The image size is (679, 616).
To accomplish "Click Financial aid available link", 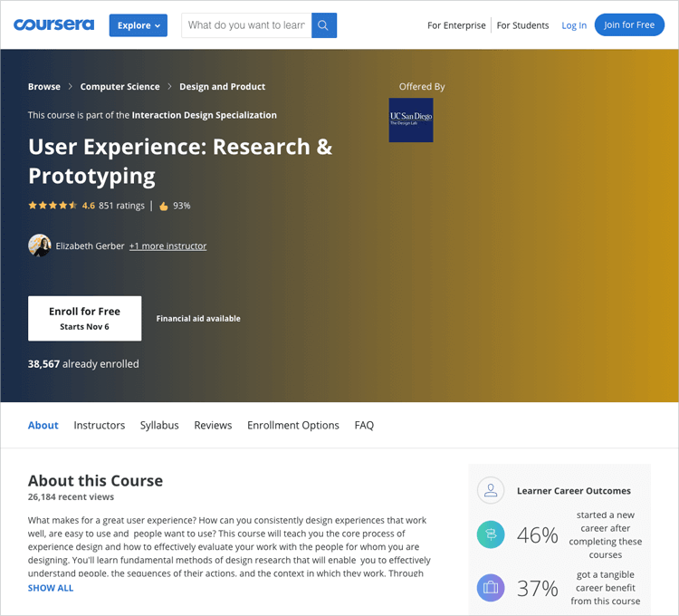I will 198,318.
